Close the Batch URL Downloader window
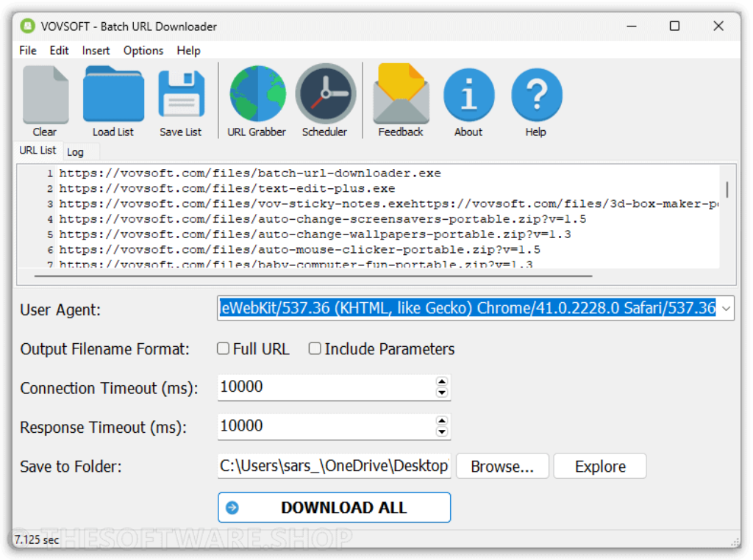This screenshot has width=753, height=560. pyautogui.click(x=718, y=26)
